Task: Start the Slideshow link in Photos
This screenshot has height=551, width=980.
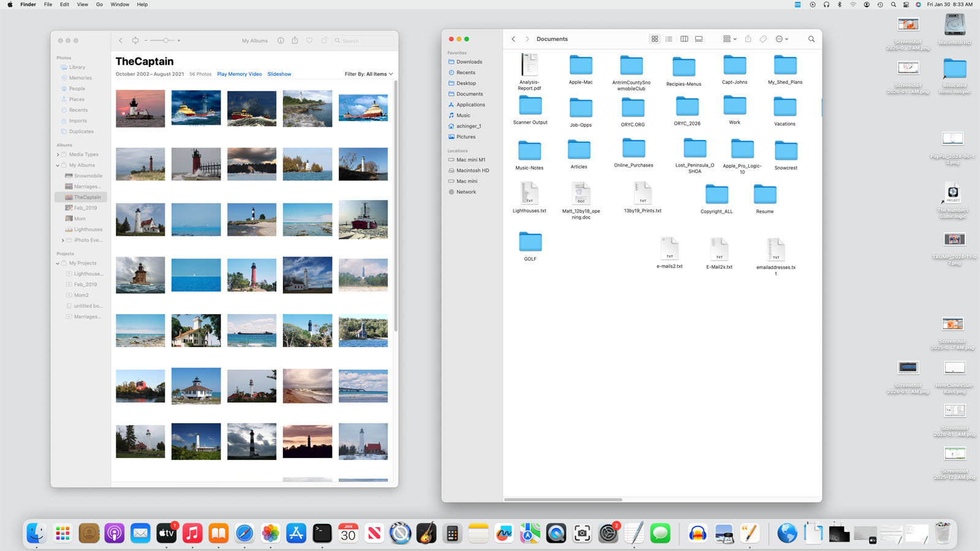Action: pyautogui.click(x=279, y=74)
